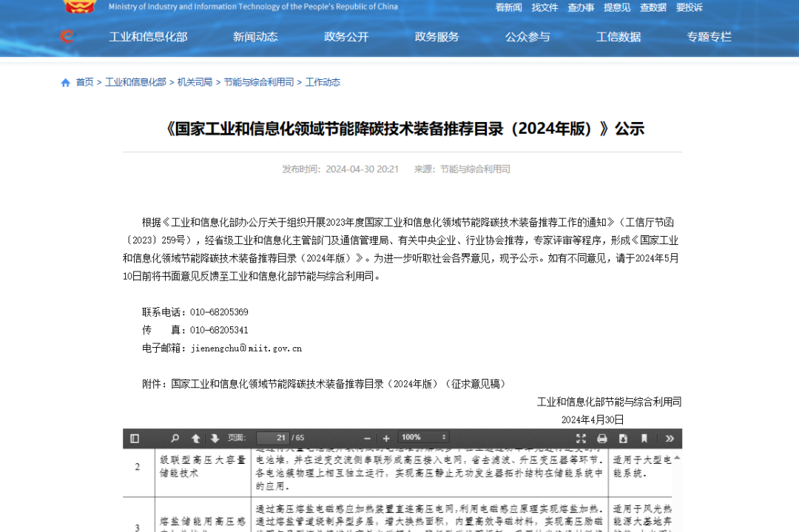The width and height of the screenshot is (799, 532).
Task: Open the 工业和信息化部 navigation menu
Action: (148, 37)
